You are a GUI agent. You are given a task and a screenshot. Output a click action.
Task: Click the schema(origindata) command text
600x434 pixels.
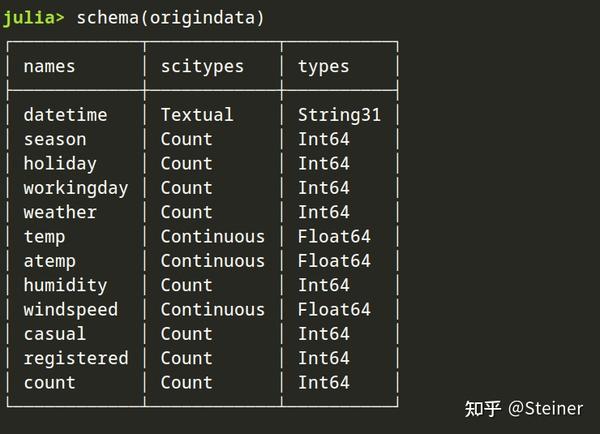click(170, 18)
